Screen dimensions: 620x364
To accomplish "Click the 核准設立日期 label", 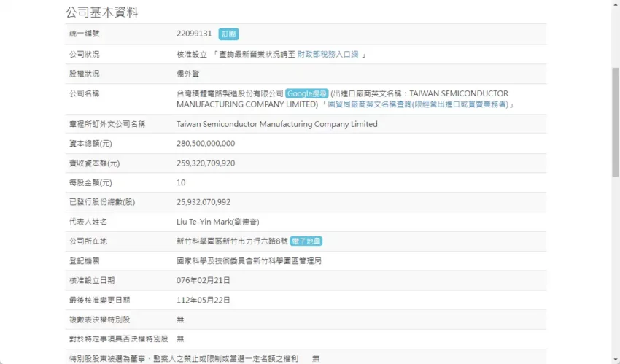I will (92, 280).
